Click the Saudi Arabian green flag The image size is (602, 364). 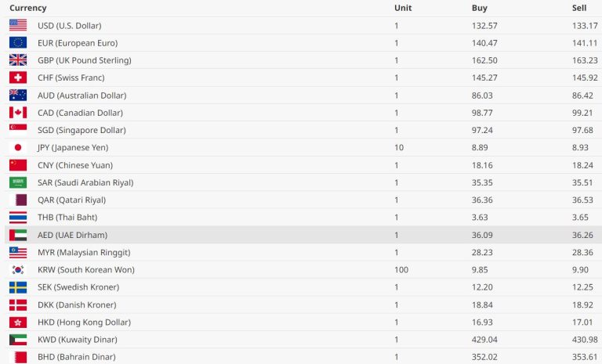pyautogui.click(x=18, y=182)
